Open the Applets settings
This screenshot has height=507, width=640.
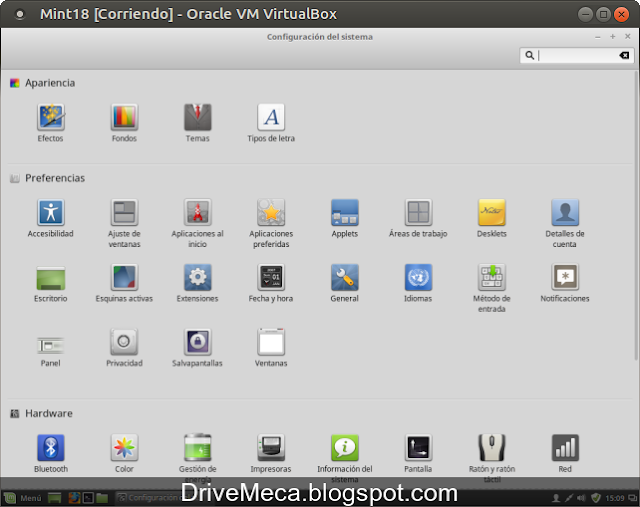coord(344,218)
